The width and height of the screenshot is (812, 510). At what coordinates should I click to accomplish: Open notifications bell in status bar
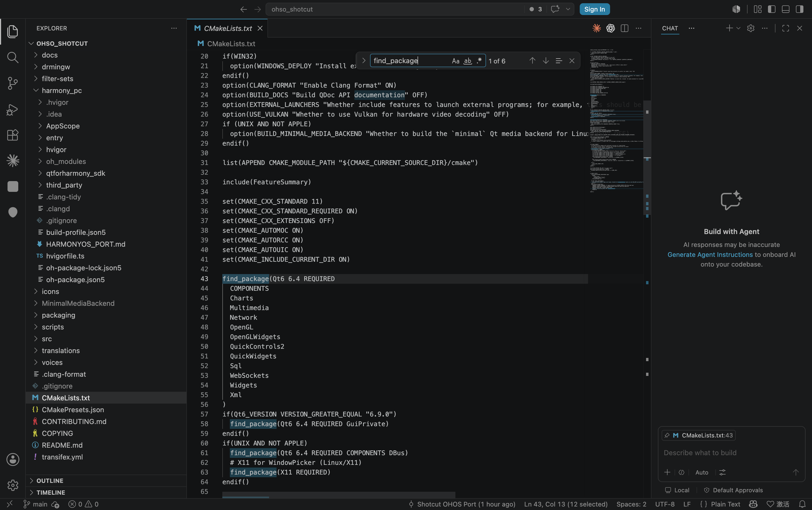point(802,504)
